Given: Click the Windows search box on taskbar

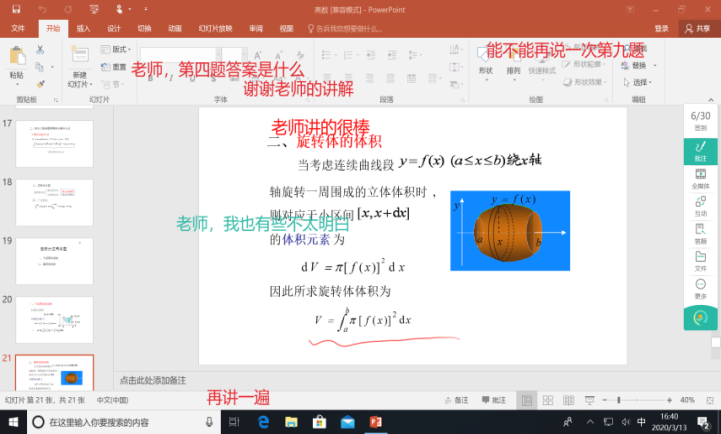Looking at the screenshot, I should (120, 422).
